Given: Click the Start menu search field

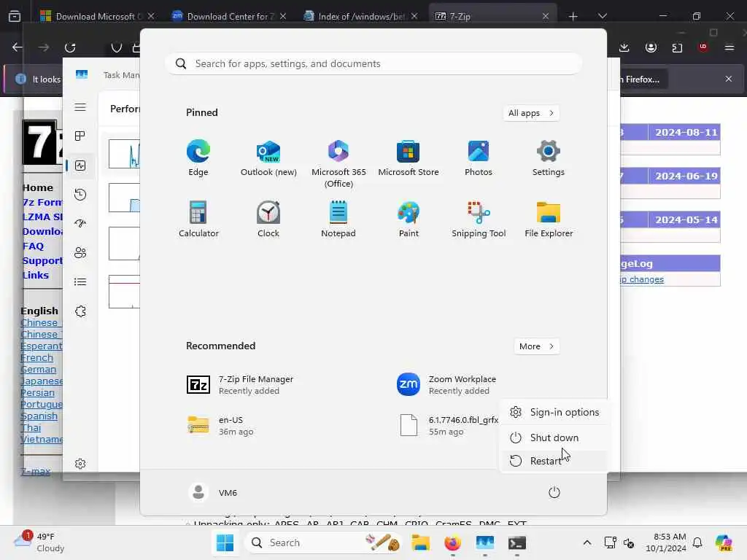Looking at the screenshot, I should click(374, 63).
